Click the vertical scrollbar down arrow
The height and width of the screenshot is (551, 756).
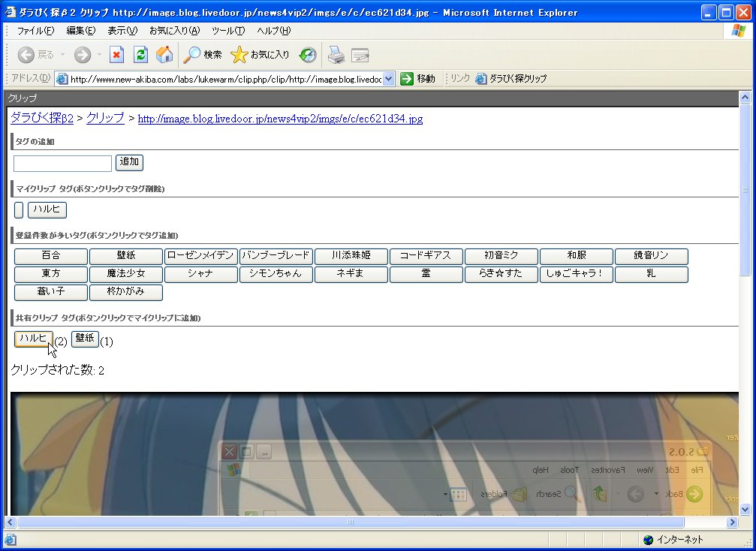pos(745,509)
